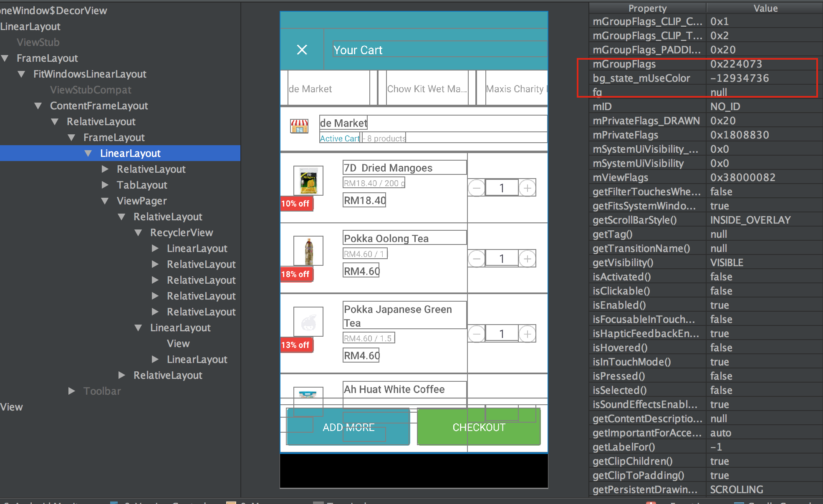Collapse the RecyclerView tree node

coord(139,233)
